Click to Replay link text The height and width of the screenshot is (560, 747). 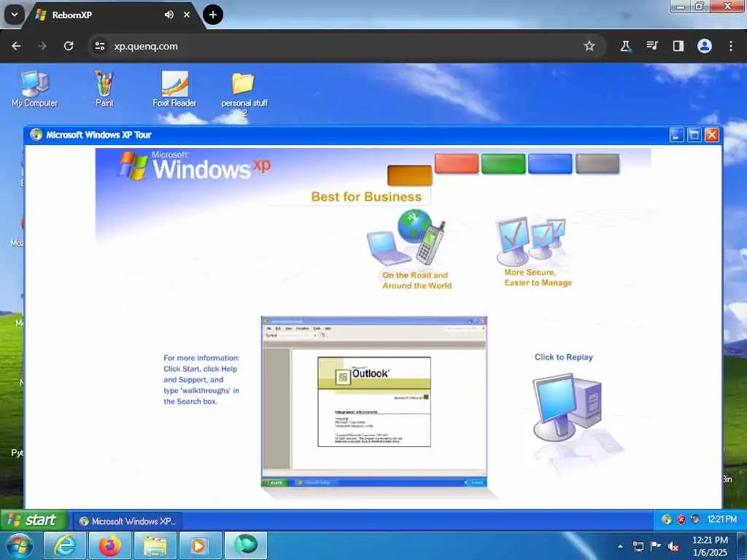tap(564, 357)
